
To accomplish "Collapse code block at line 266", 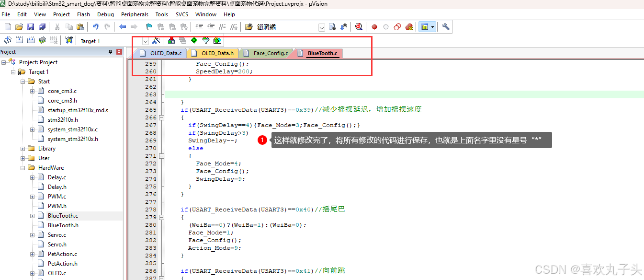I will (162, 117).
